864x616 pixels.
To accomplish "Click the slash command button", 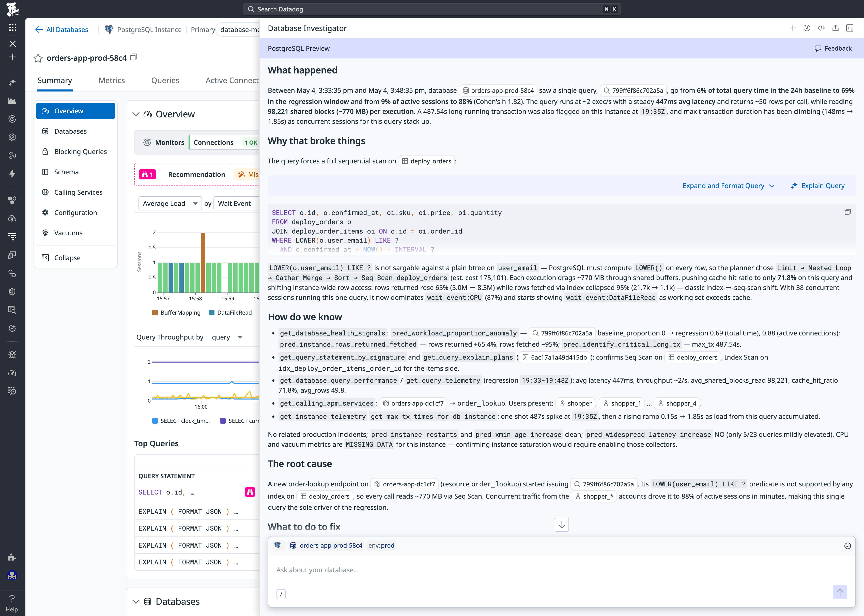I will click(x=281, y=594).
